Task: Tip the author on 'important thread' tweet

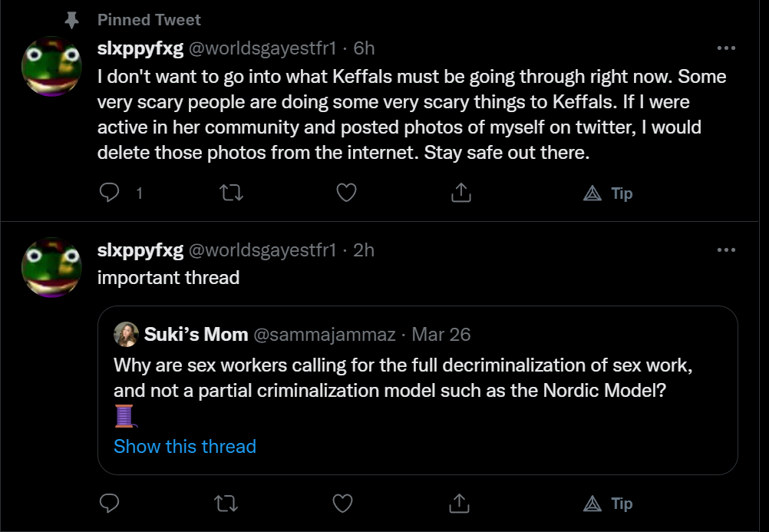Action: pos(608,504)
